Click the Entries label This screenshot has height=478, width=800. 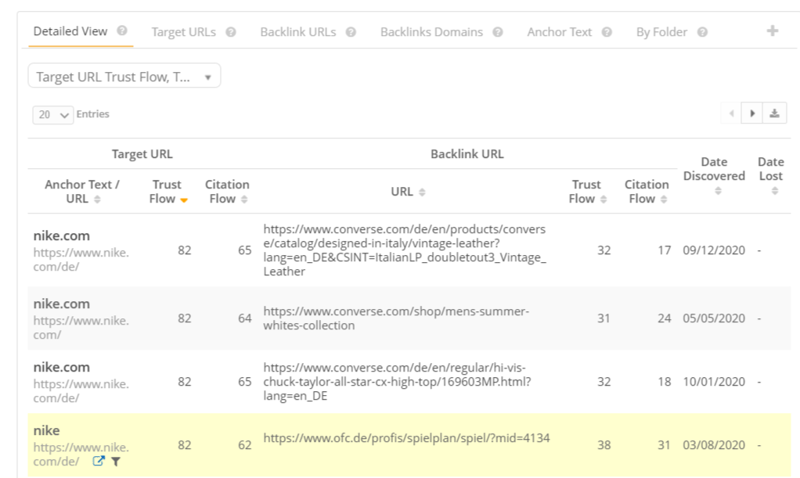[x=93, y=114]
